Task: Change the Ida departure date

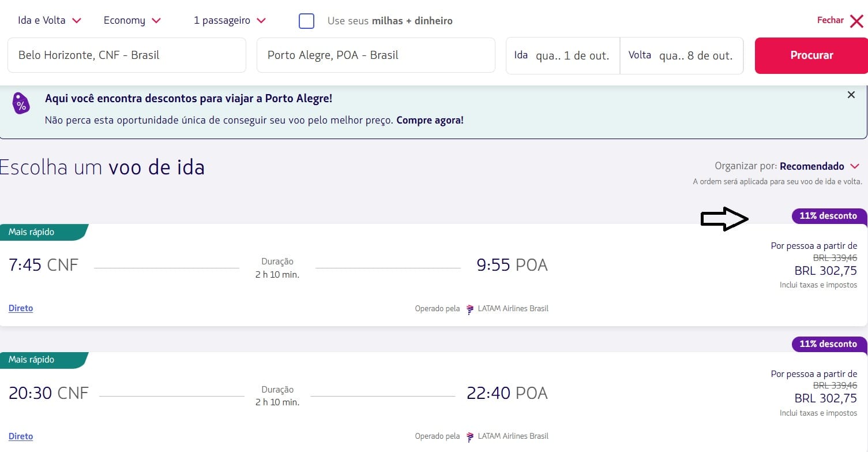Action: 562,56
